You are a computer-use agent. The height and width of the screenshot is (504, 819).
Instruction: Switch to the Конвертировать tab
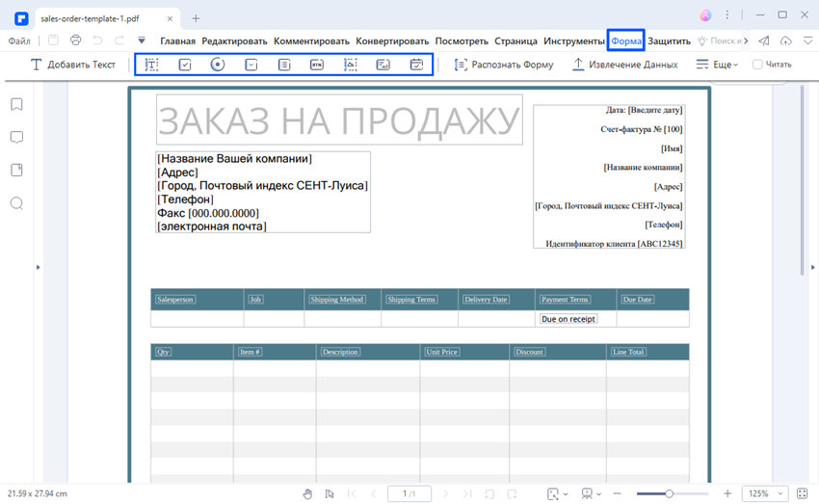(392, 40)
